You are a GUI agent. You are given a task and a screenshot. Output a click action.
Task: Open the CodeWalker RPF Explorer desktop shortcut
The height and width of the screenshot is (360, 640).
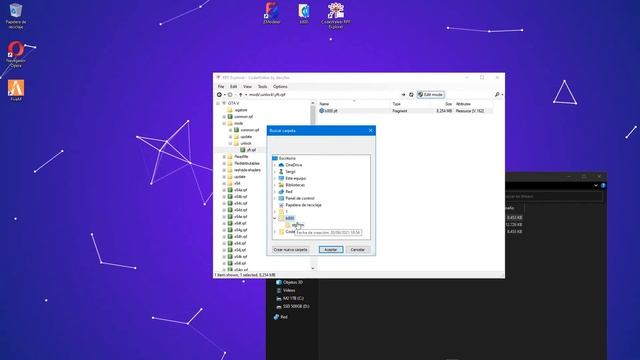tap(336, 16)
